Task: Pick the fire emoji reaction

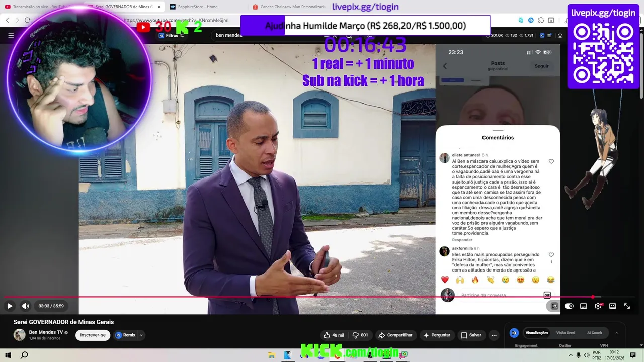Action: (475, 280)
